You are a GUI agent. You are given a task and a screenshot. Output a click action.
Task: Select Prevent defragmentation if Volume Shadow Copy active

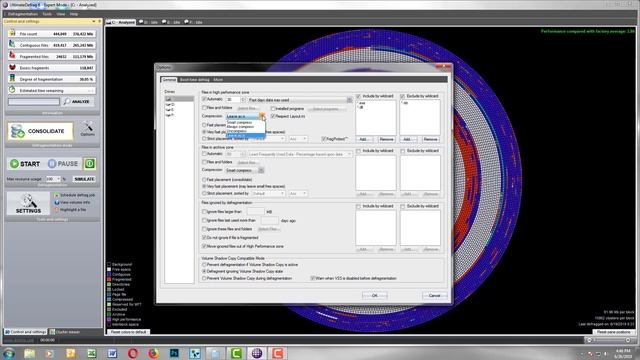click(204, 265)
